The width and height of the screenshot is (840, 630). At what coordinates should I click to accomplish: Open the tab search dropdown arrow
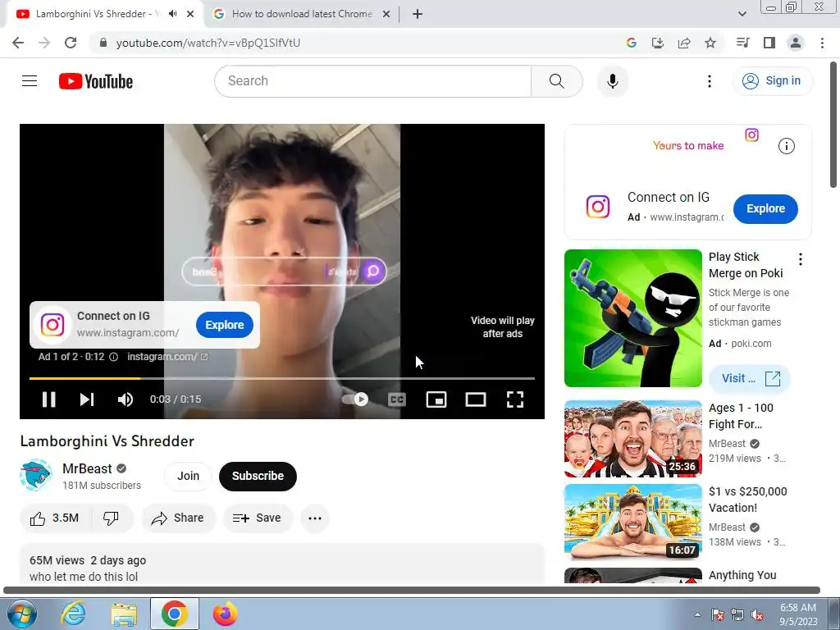tap(742, 14)
